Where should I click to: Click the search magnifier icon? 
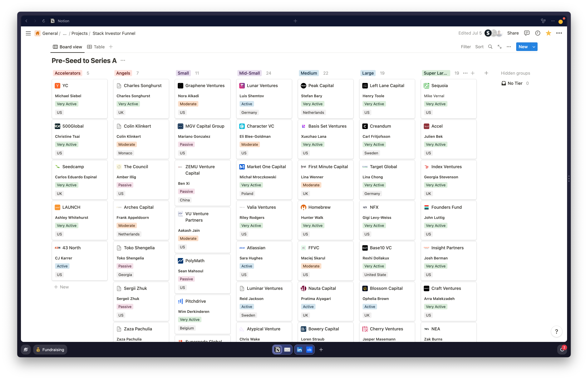pos(490,47)
